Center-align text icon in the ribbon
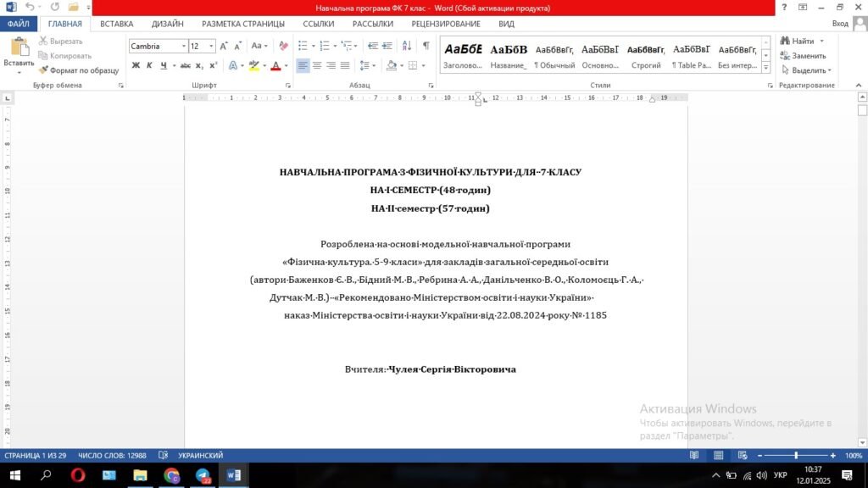Image resolution: width=868 pixels, height=488 pixels. click(317, 65)
